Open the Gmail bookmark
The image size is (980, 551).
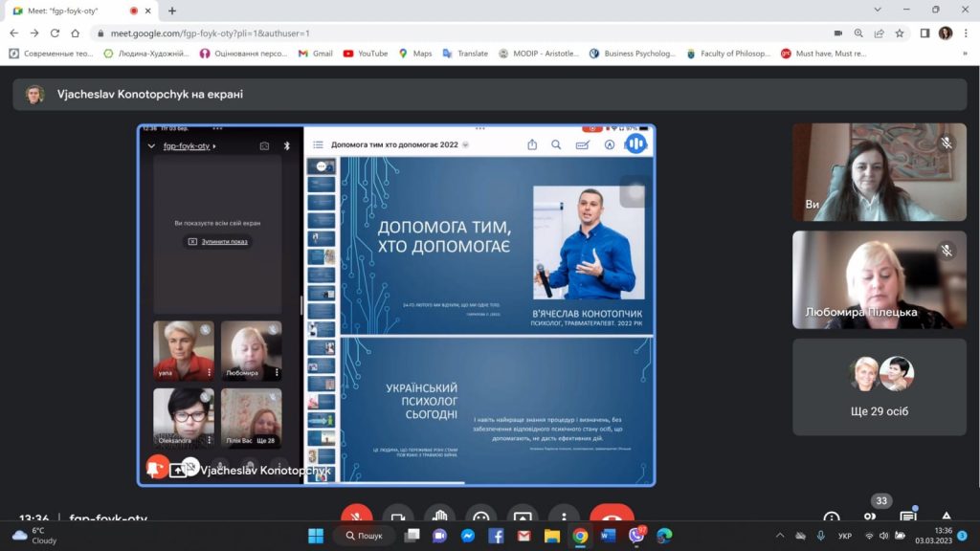point(315,54)
